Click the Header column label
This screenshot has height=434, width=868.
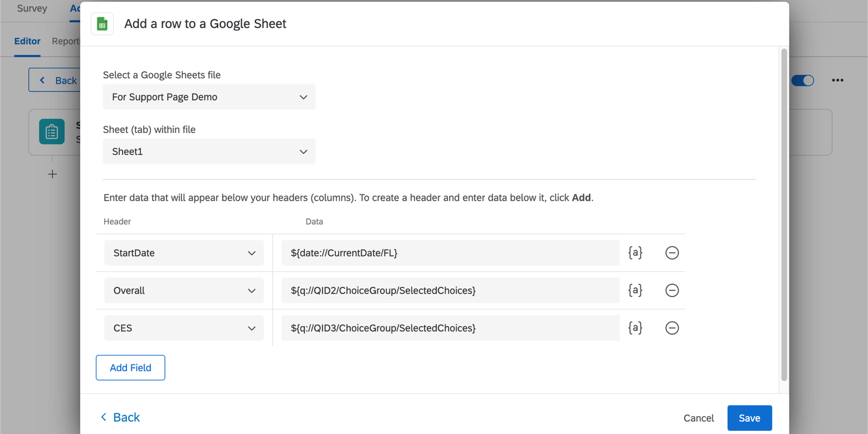tap(117, 222)
